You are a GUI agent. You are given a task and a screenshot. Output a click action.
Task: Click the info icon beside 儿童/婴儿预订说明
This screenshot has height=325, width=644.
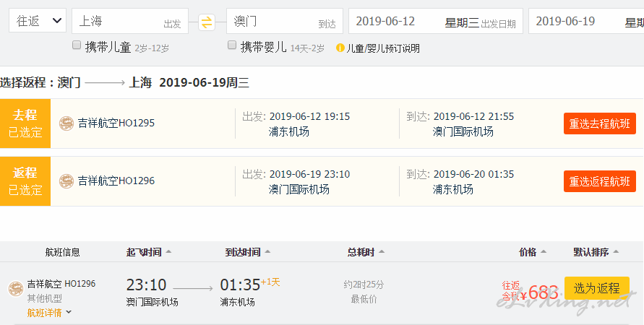(x=340, y=48)
